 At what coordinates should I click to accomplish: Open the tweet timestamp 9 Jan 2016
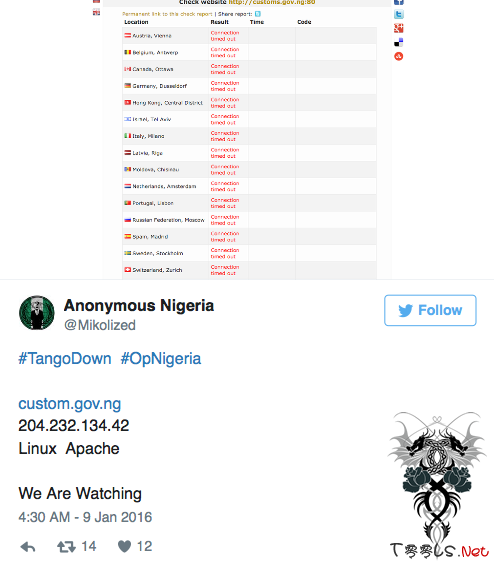[85, 517]
